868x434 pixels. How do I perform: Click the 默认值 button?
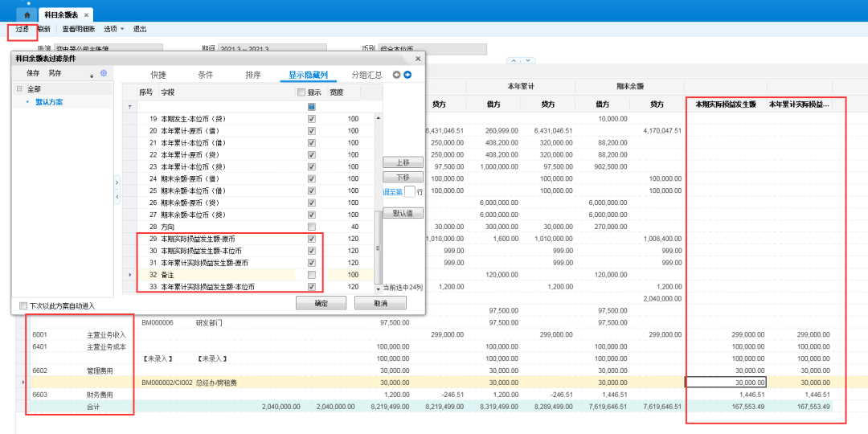tap(403, 212)
